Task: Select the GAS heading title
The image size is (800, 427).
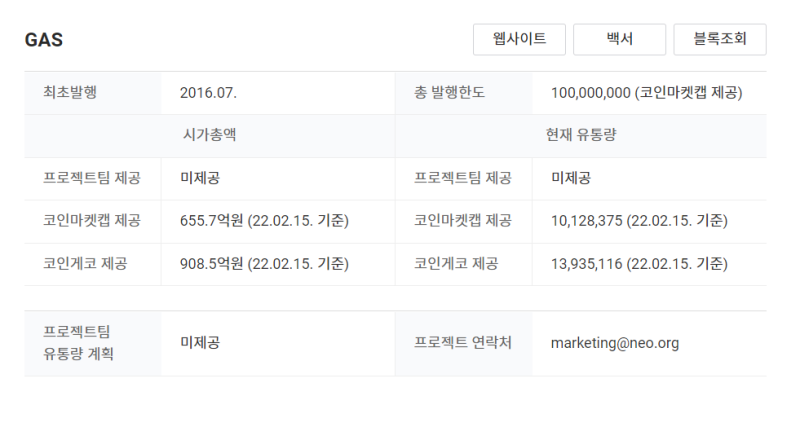Action: pos(43,40)
